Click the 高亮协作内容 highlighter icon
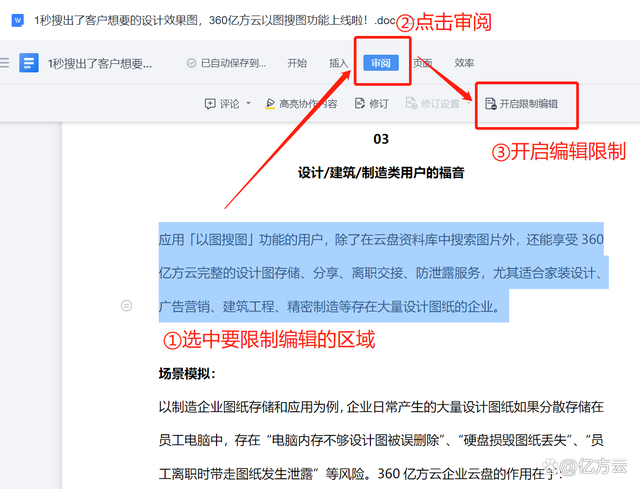The image size is (640, 489). [270, 104]
